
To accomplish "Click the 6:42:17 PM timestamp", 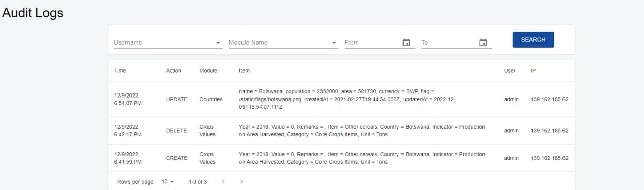I will (x=128, y=134).
